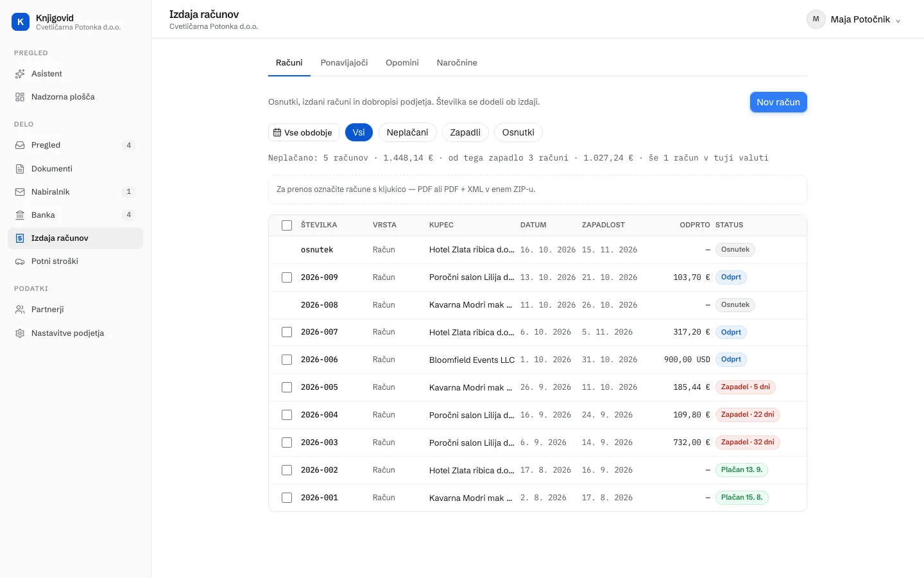
Task: Open the Asistent sparkle icon
Action: pyautogui.click(x=20, y=74)
